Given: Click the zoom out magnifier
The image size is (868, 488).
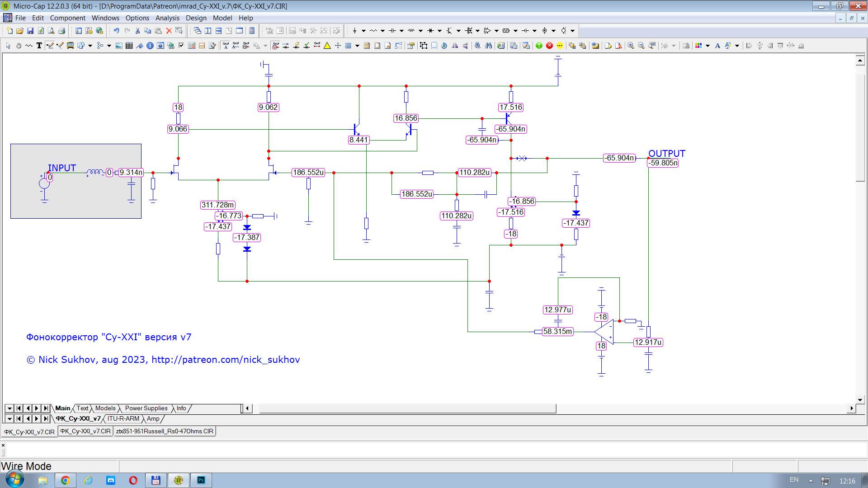Looking at the screenshot, I should [x=641, y=46].
